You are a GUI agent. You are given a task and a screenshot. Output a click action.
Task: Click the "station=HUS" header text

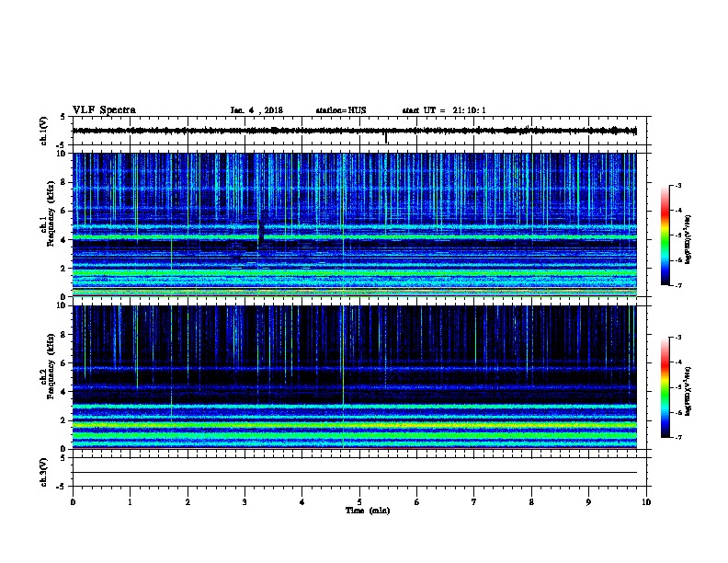(x=341, y=110)
